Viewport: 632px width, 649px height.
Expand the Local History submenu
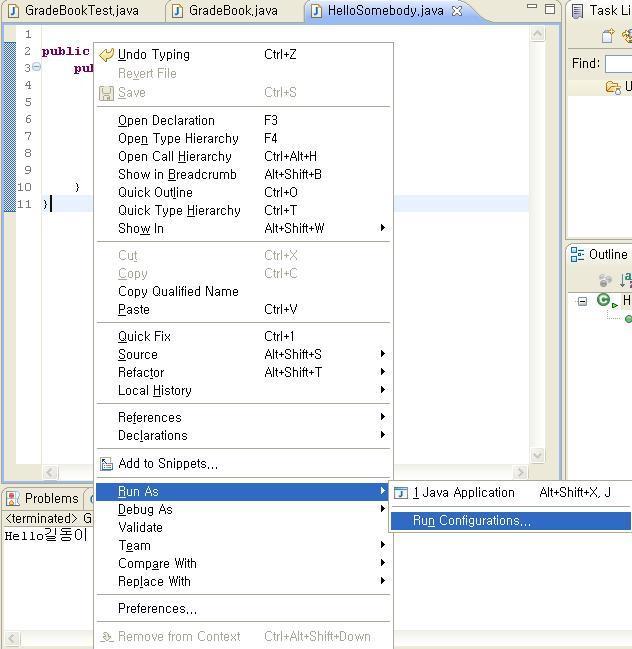244,390
